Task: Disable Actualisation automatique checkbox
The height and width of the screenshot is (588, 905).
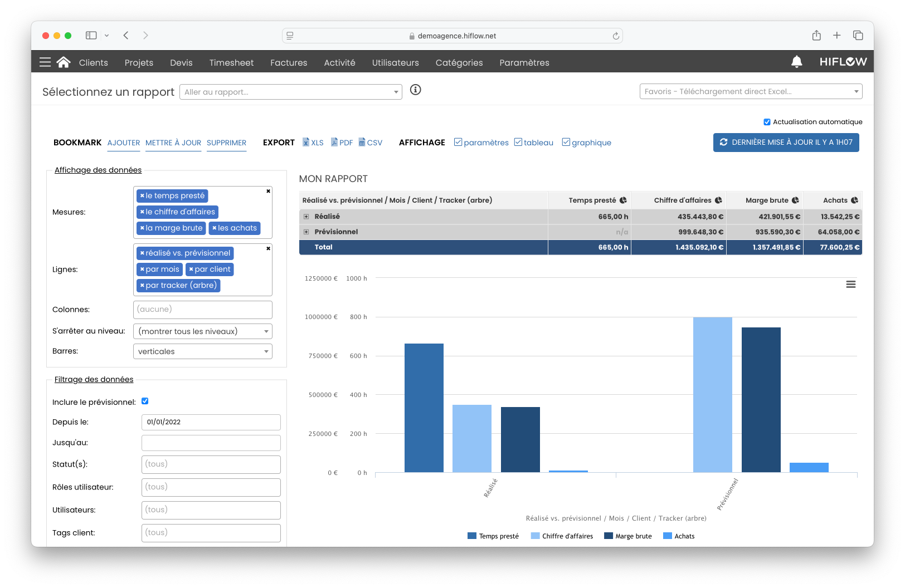Action: point(767,122)
